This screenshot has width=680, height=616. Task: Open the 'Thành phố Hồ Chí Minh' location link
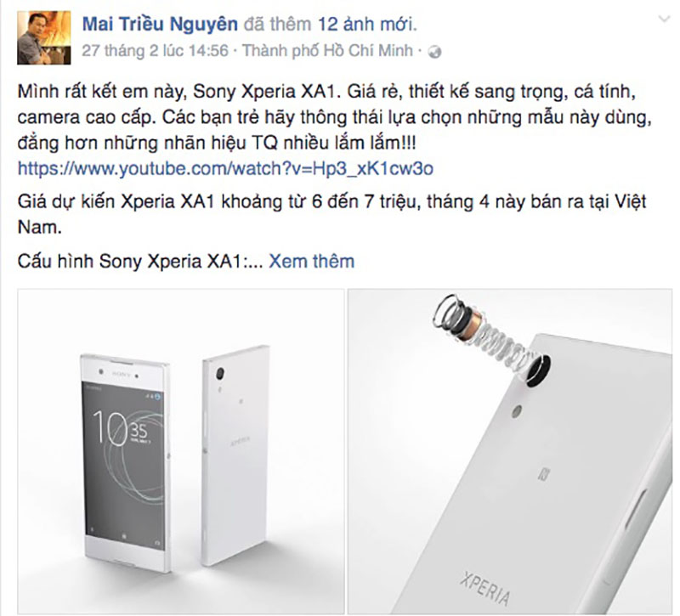tap(327, 51)
